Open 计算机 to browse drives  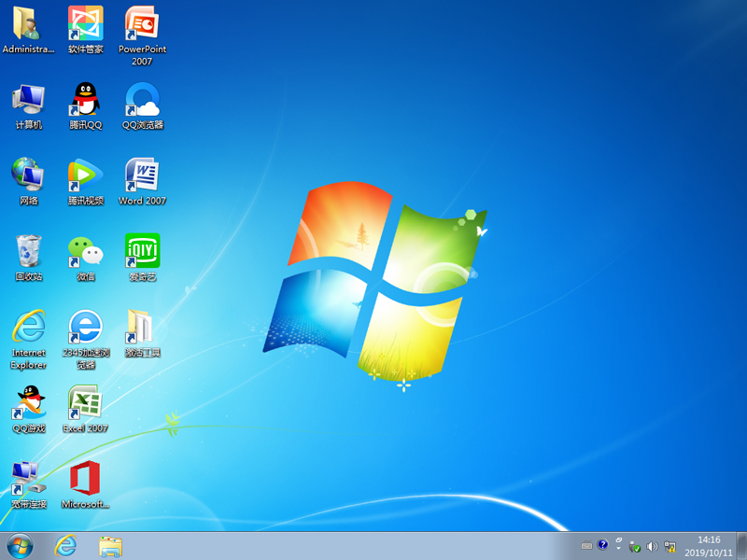28,103
